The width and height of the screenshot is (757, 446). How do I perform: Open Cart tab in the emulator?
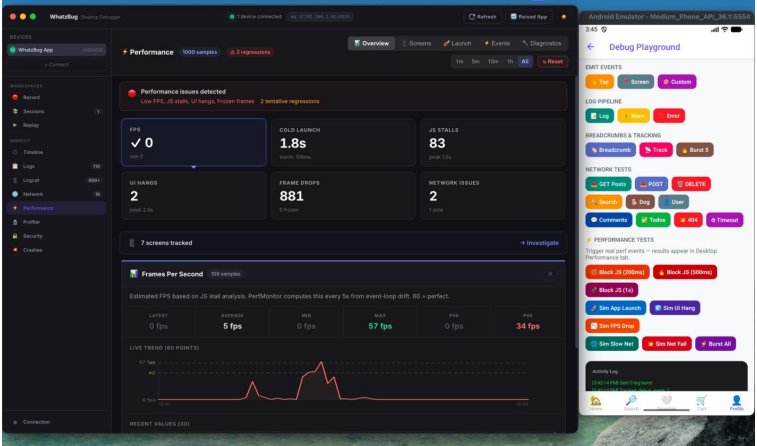tap(701, 403)
